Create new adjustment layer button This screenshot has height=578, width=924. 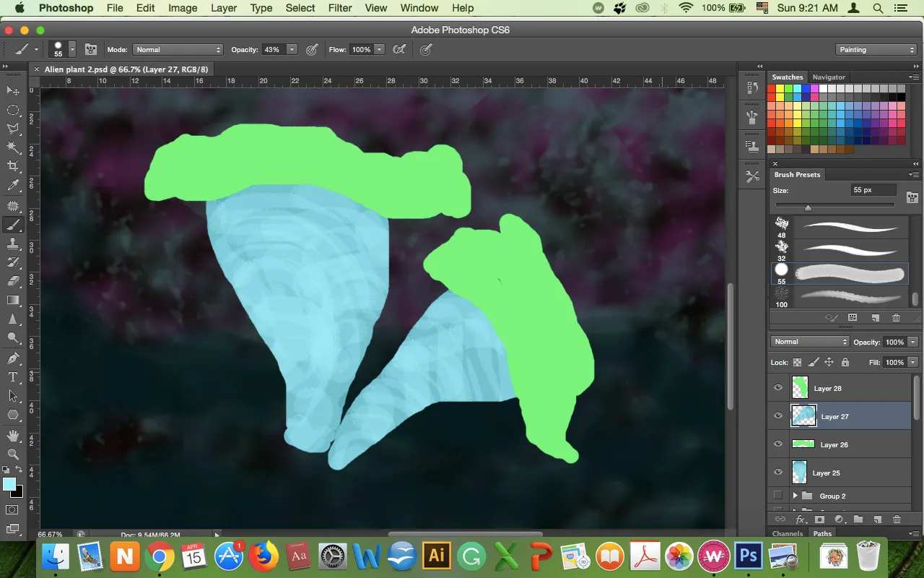click(839, 519)
